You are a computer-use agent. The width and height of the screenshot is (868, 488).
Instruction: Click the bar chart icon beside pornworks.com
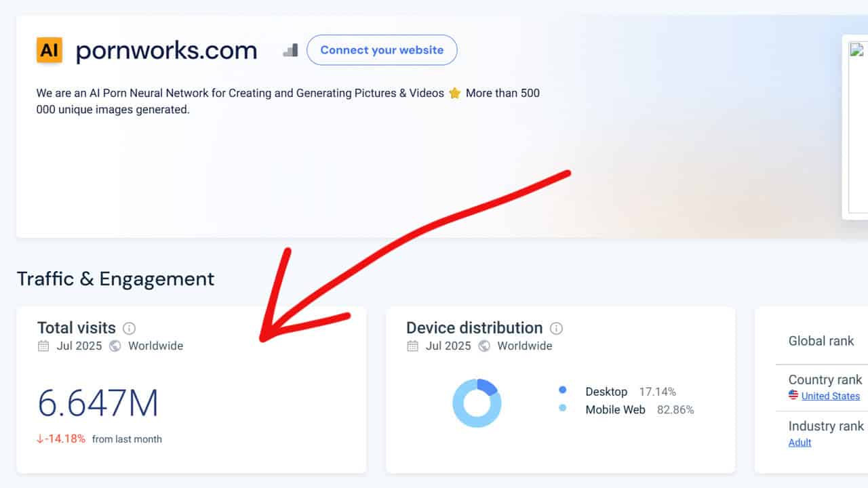pos(290,50)
